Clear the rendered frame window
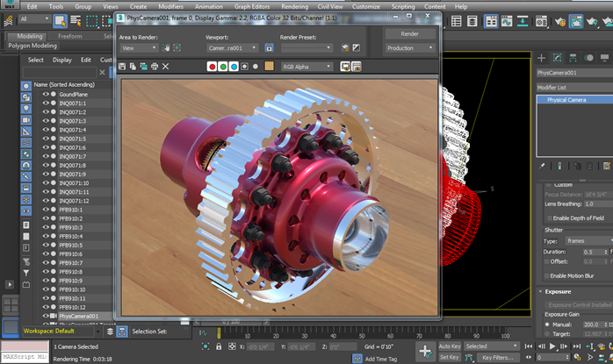The image size is (613, 364). [x=165, y=67]
